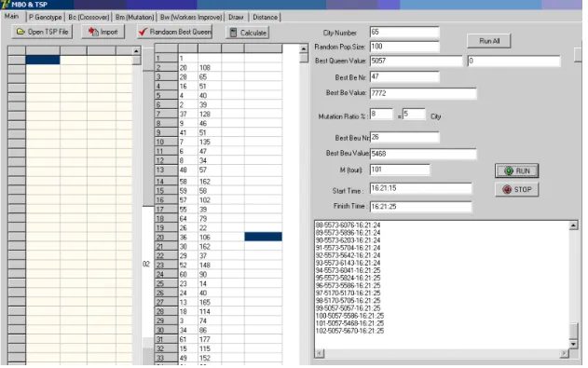Click cell value 64 in row 18
The width and height of the screenshot is (588, 368).
coord(183,219)
